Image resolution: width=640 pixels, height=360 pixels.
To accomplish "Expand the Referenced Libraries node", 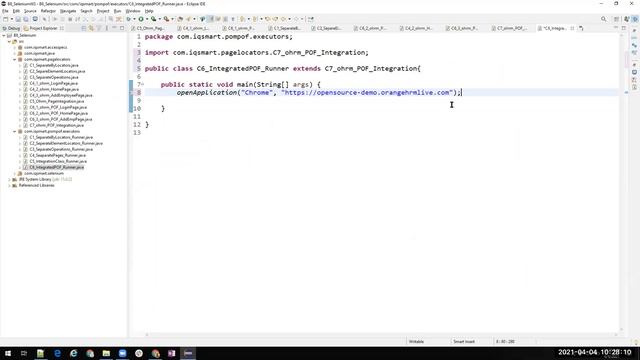I will click(9, 185).
